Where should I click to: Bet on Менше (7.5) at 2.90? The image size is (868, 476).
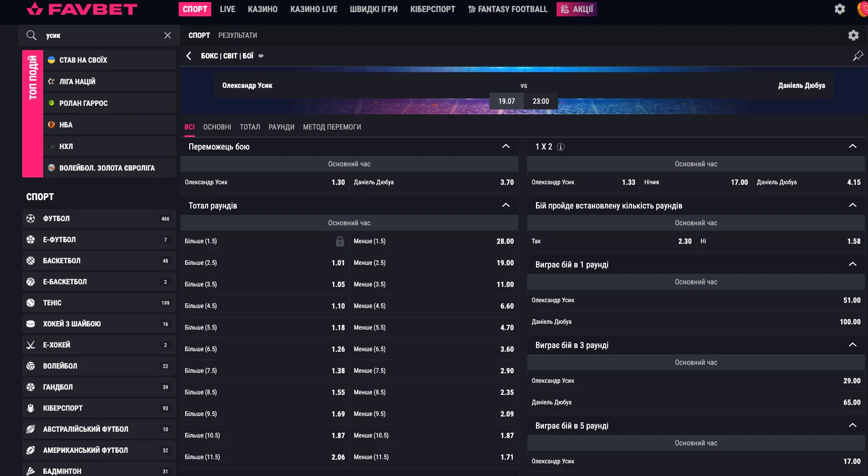click(x=434, y=371)
